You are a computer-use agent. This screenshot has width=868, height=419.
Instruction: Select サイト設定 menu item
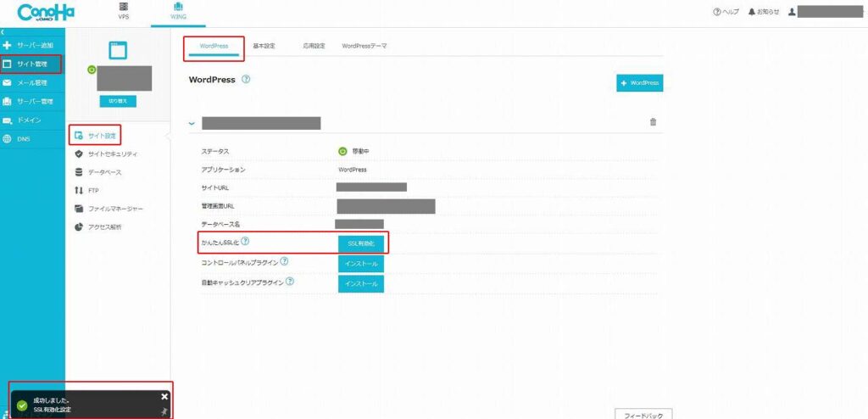96,135
